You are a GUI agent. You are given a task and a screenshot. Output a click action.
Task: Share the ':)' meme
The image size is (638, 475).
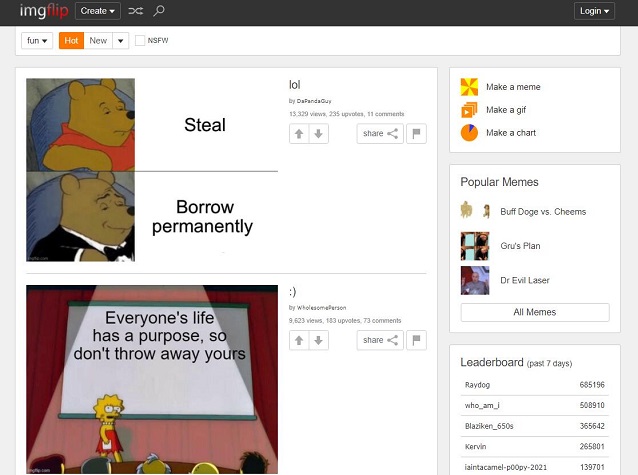coord(380,340)
